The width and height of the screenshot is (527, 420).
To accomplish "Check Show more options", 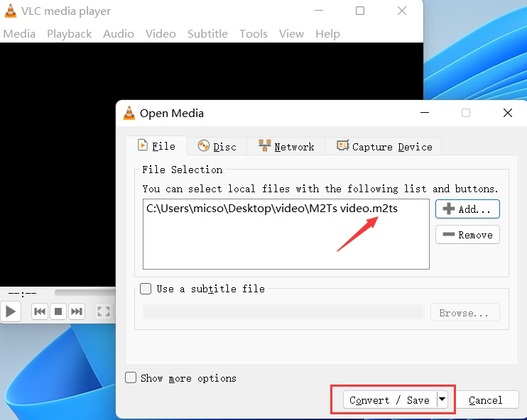I will [x=131, y=377].
